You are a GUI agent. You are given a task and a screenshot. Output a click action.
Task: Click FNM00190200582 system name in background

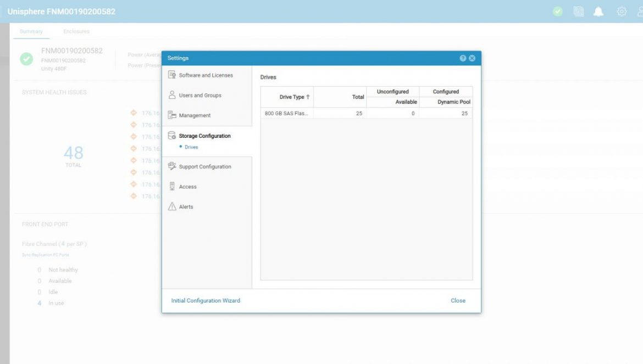(x=72, y=51)
